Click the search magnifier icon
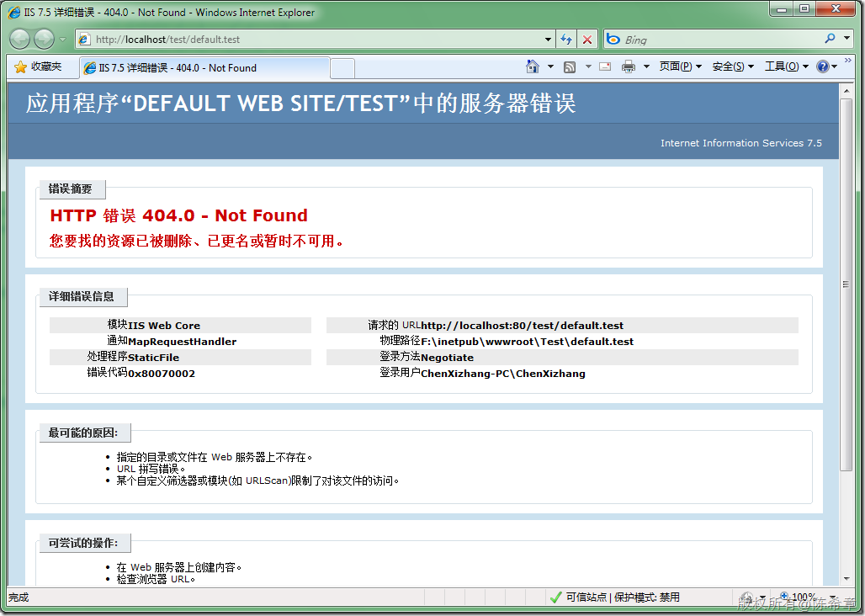 pyautogui.click(x=830, y=39)
